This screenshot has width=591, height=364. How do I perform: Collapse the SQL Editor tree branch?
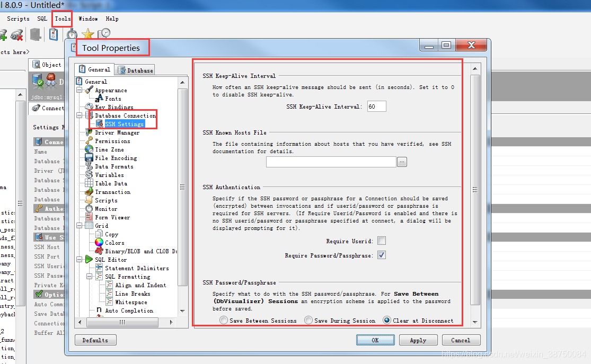coord(80,260)
